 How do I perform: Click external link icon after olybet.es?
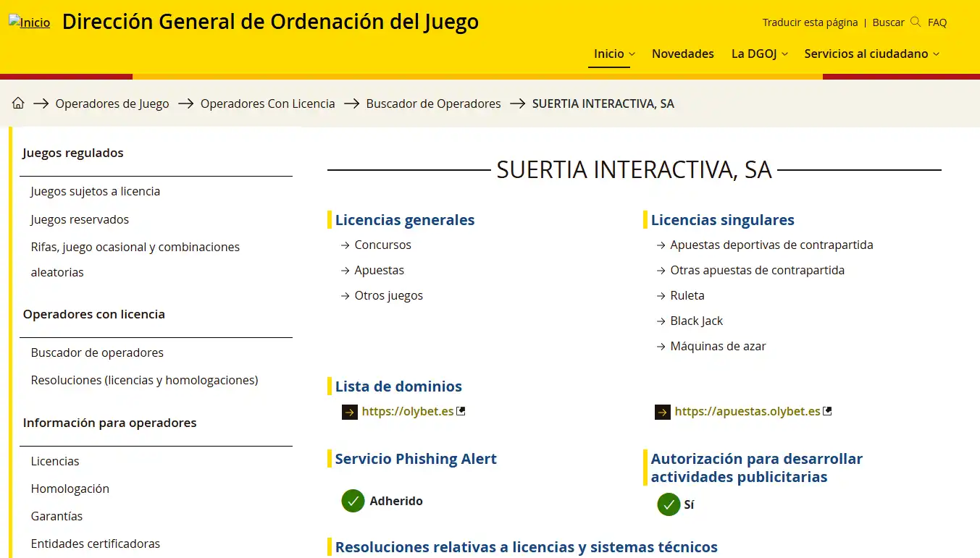(x=461, y=411)
